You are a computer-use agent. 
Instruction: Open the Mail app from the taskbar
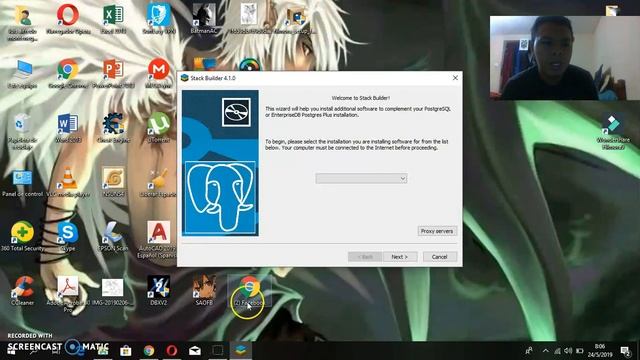click(195, 351)
